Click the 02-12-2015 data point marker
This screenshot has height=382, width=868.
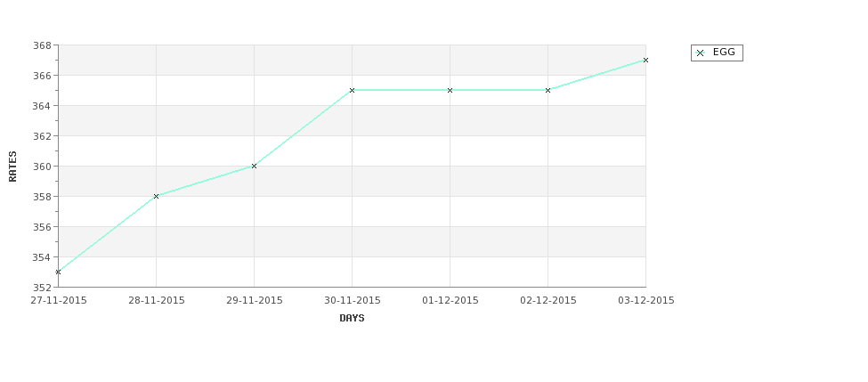(548, 90)
